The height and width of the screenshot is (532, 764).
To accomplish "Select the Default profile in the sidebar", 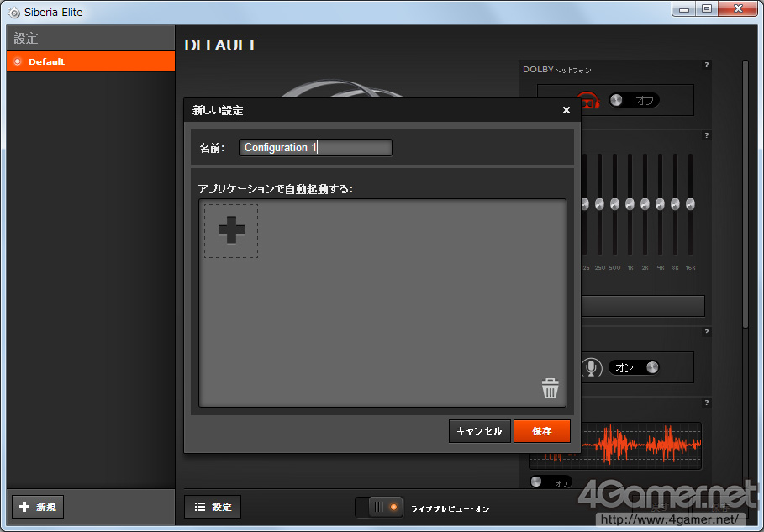I will click(91, 61).
